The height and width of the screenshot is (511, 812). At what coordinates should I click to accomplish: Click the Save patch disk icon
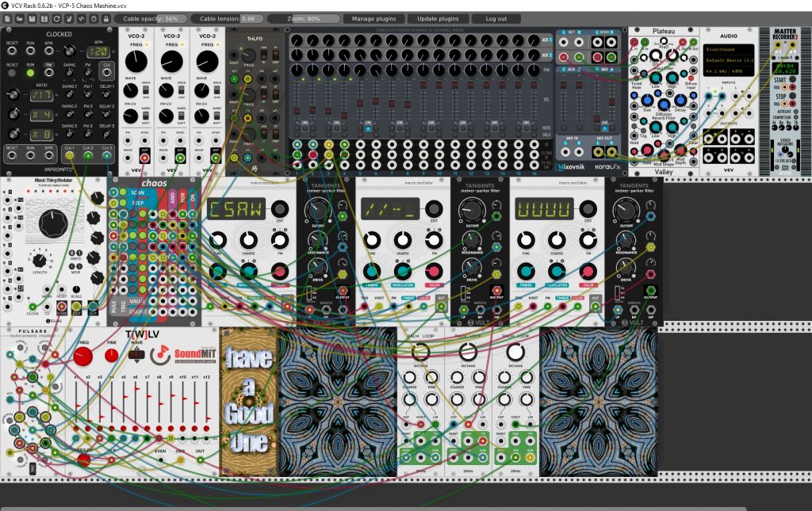point(32,19)
